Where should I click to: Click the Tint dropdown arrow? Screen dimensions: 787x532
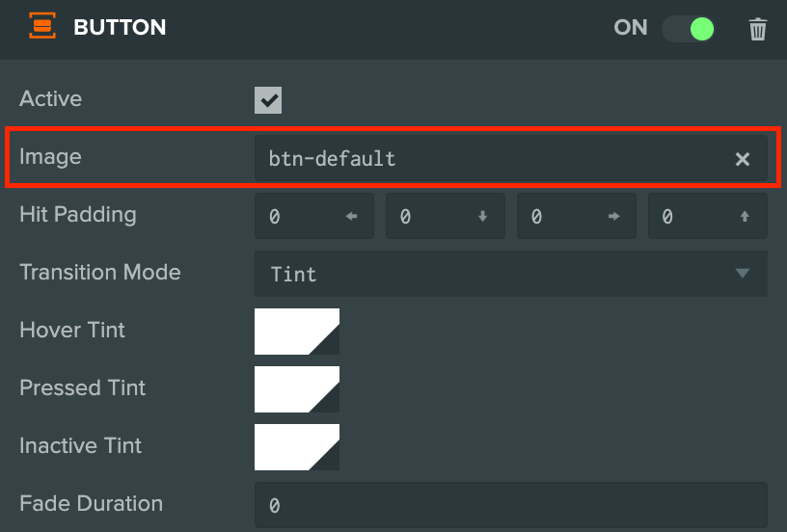coord(743,274)
